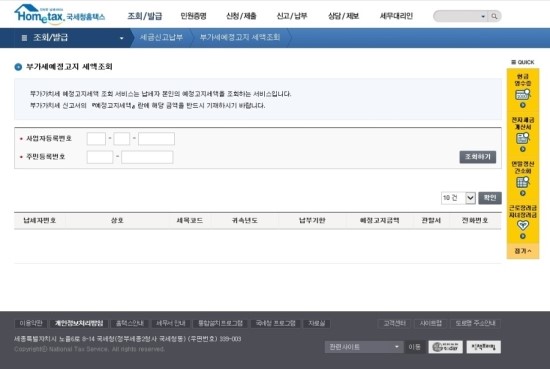
Task: Click the 확인 button beside 10 건
Action: (490, 198)
